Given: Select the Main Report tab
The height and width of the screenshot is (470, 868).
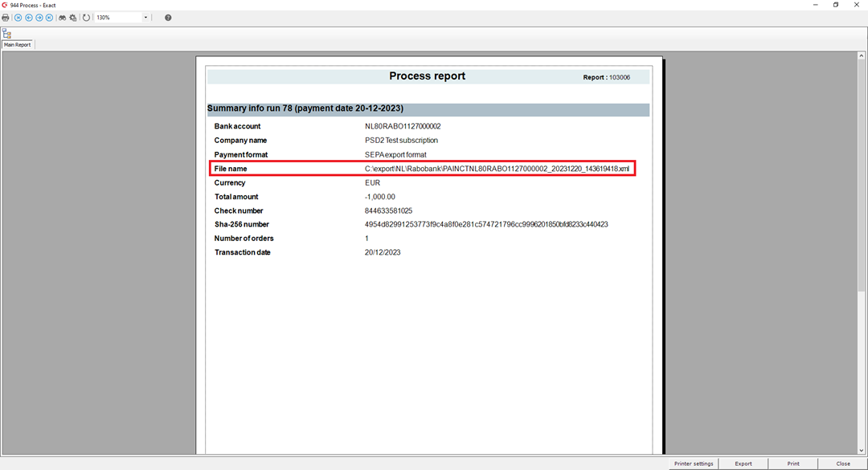Looking at the screenshot, I should [x=18, y=45].
